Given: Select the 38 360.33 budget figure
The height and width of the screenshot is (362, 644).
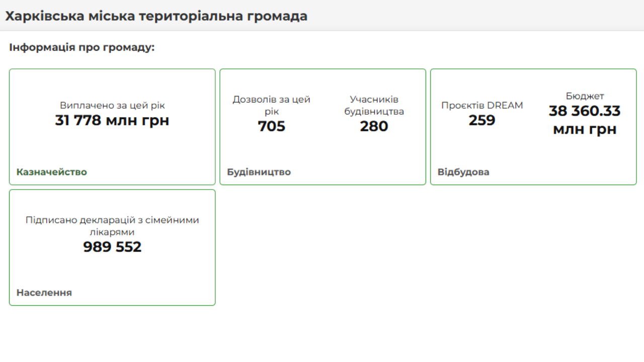Looking at the screenshot, I should [x=585, y=111].
